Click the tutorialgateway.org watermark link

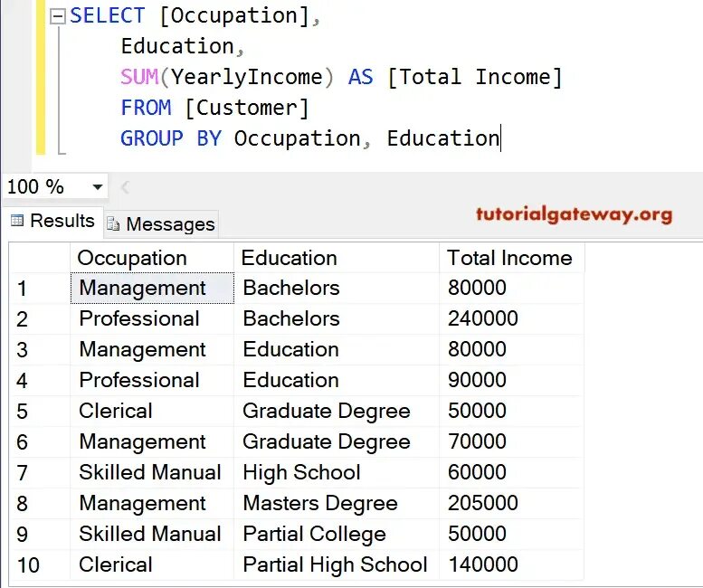click(574, 214)
